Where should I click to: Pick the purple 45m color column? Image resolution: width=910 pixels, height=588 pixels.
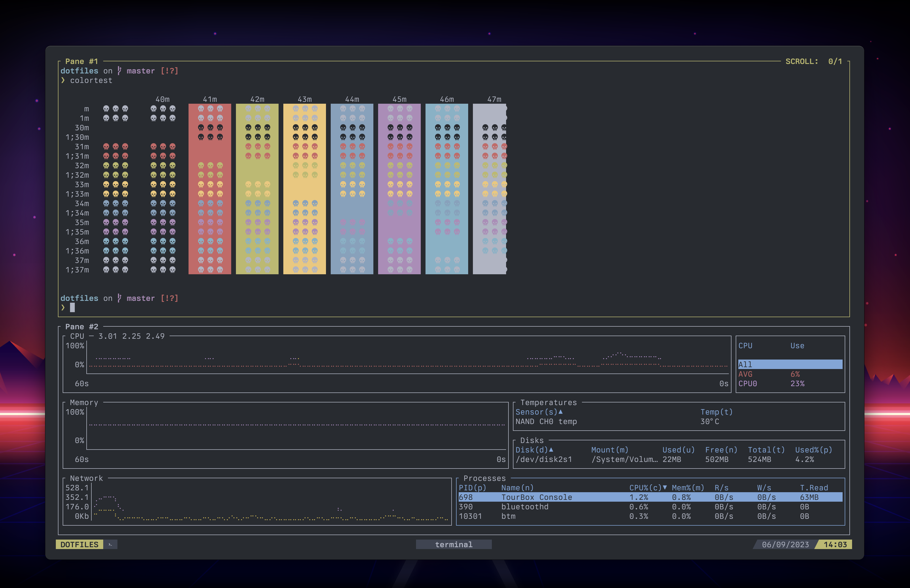click(x=399, y=189)
